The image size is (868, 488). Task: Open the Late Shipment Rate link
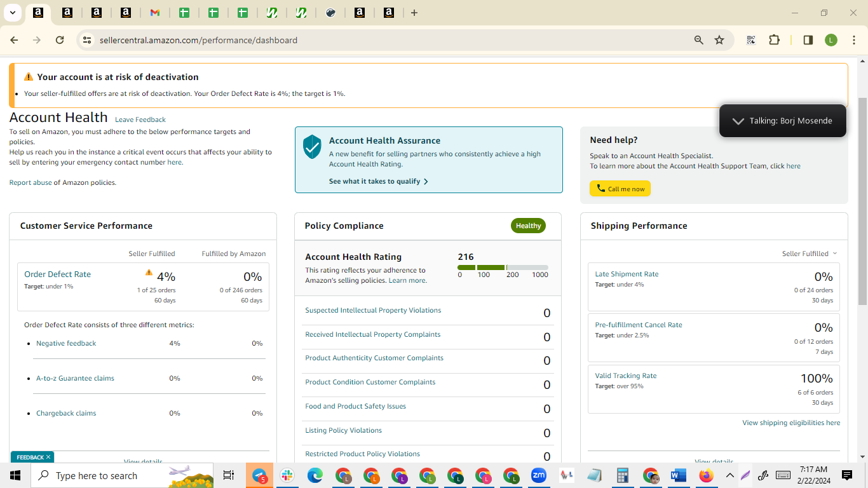(627, 274)
